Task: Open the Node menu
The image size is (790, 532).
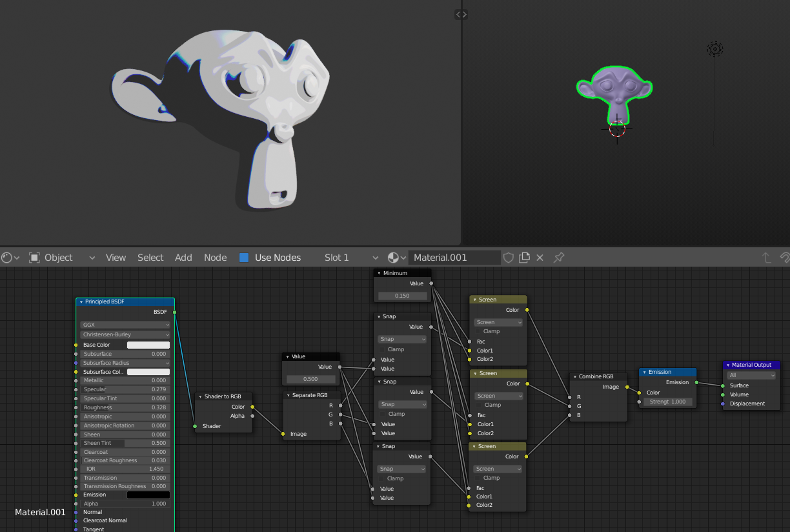Action: click(215, 257)
